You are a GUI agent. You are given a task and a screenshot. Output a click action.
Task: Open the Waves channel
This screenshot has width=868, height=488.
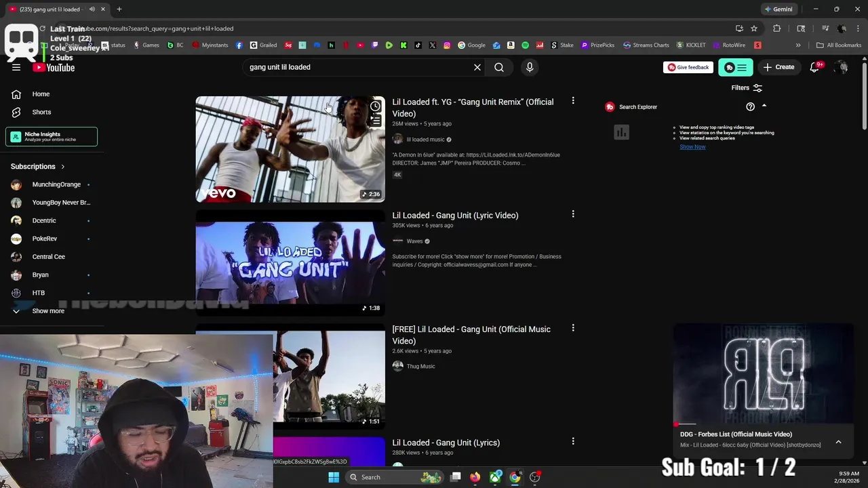point(414,241)
